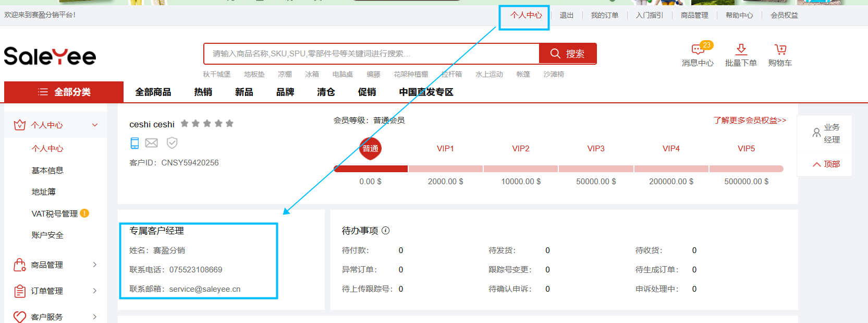Click the VAT税号管理 orange warning icon
The image size is (868, 323).
(x=84, y=213)
